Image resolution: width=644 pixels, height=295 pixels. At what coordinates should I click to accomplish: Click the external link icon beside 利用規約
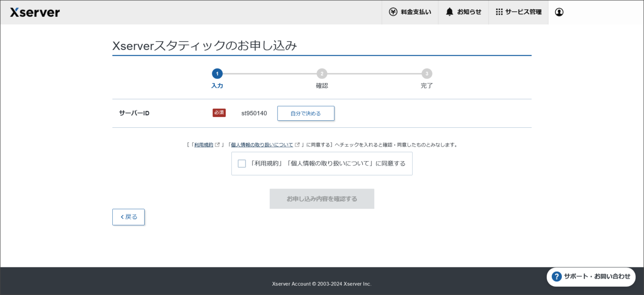(x=217, y=144)
